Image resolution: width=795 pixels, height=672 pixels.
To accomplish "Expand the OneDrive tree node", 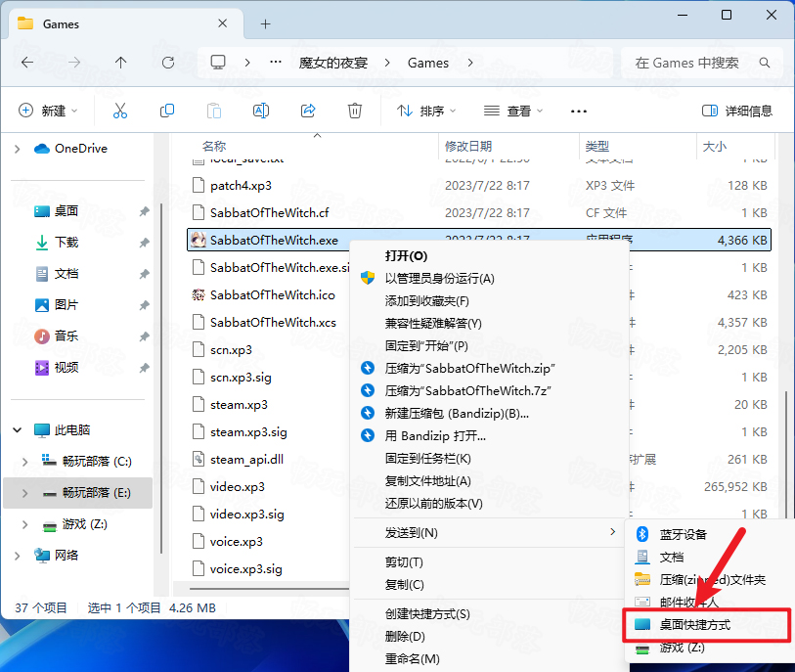I will pyautogui.click(x=18, y=149).
